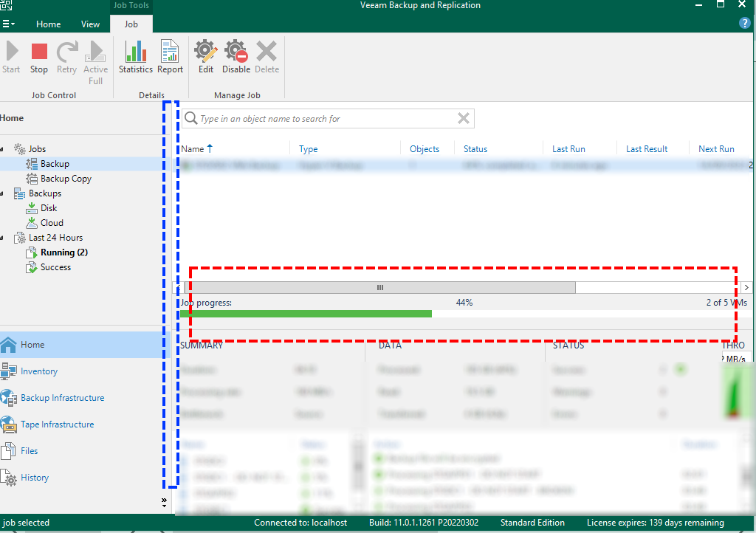The image size is (756, 533).
Task: Click the 'Standard Edition' status text
Action: click(x=532, y=523)
